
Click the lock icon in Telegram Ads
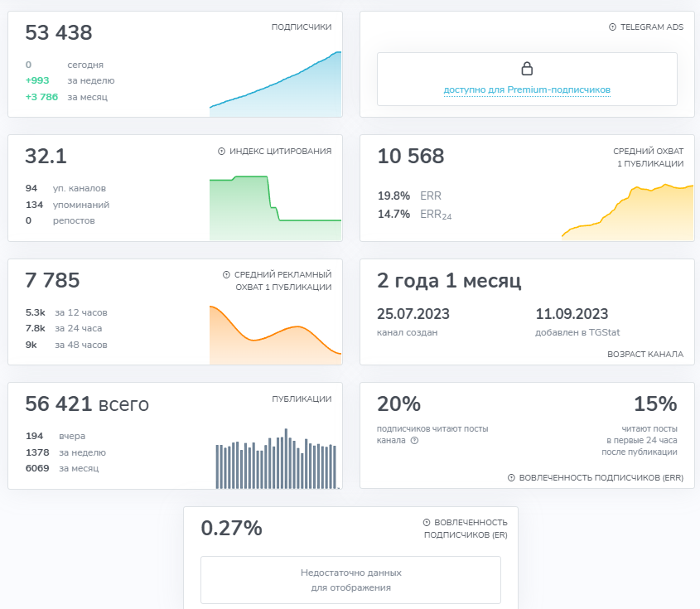click(x=526, y=69)
